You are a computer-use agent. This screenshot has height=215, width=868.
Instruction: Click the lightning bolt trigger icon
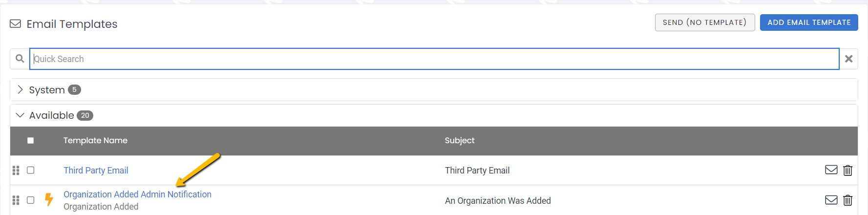click(x=49, y=199)
